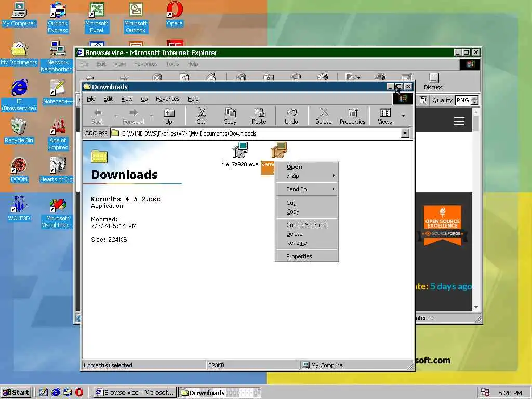This screenshot has width=532, height=399.
Task: Click Properties toolbar button
Action: [x=353, y=116]
